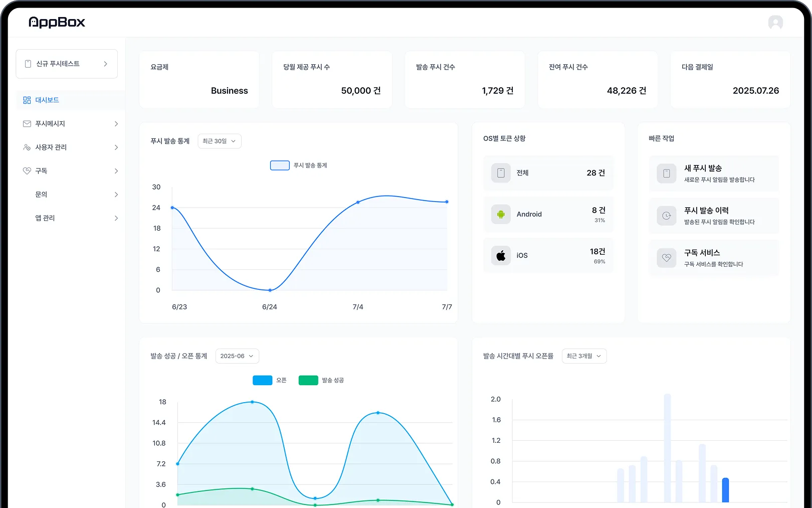Click the Android robot icon
The height and width of the screenshot is (508, 812).
pos(500,214)
